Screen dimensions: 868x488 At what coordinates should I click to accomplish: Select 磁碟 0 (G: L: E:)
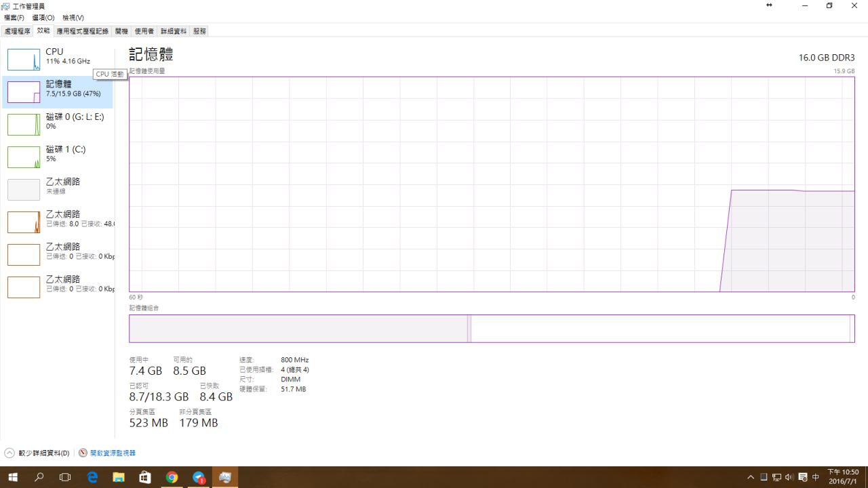58,124
